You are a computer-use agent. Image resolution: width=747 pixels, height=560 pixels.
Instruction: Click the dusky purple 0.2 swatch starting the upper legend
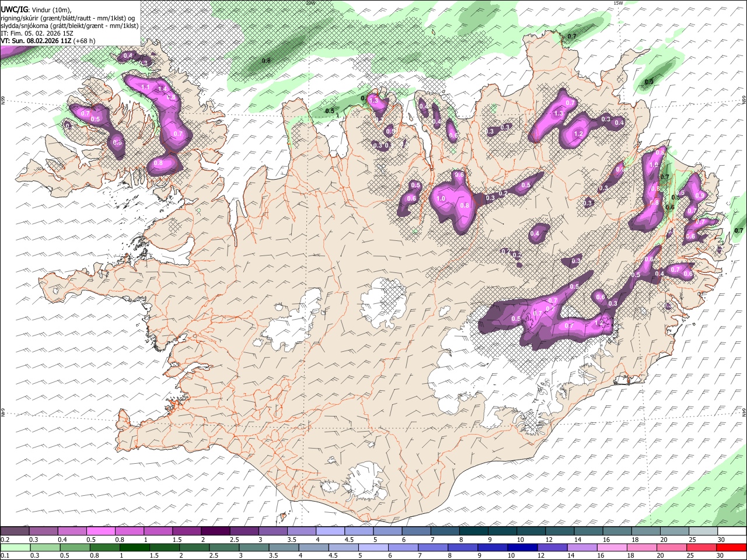coord(15,531)
